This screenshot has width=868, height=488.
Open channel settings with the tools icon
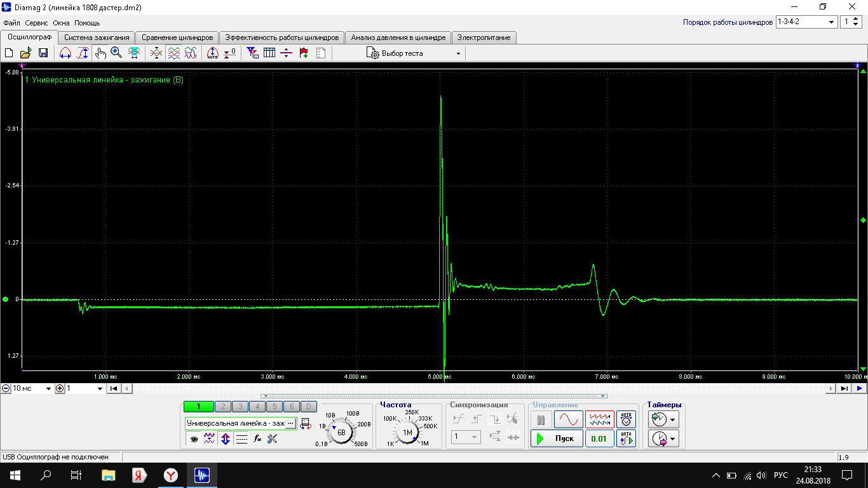pyautogui.click(x=273, y=438)
